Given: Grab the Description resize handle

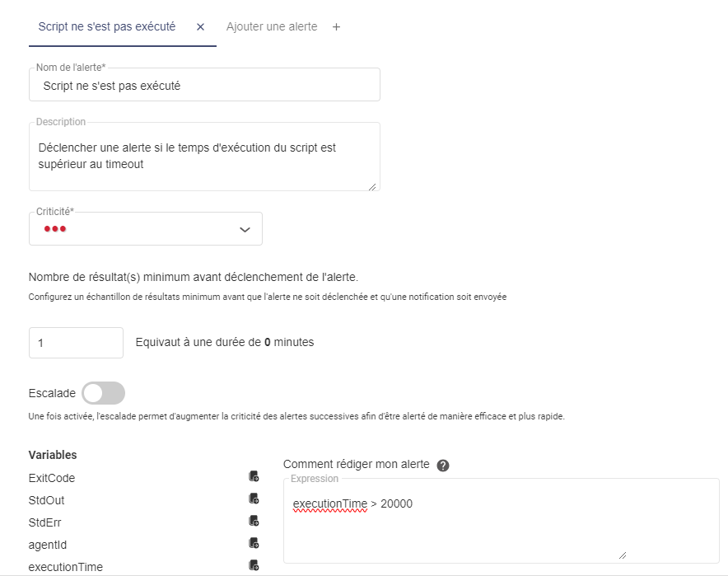Looking at the screenshot, I should click(x=372, y=187).
